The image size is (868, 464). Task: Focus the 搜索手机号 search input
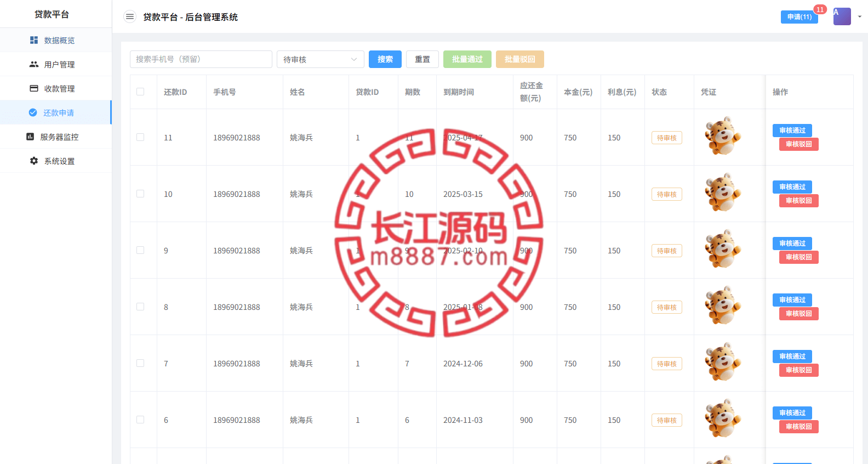pos(201,59)
